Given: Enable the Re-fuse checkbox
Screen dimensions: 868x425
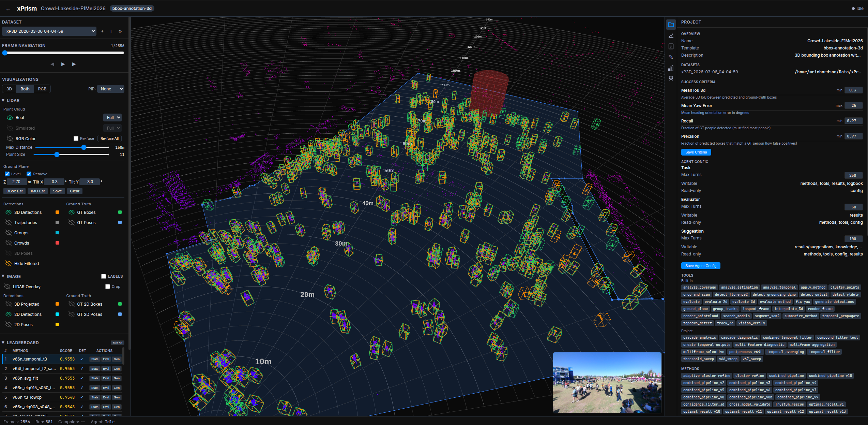Looking at the screenshot, I should pos(76,139).
